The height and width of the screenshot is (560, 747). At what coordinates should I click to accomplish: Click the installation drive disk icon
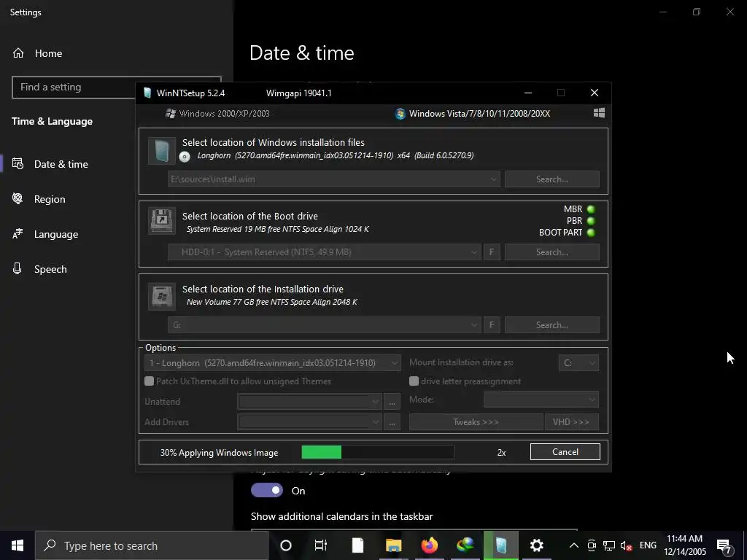pos(162,296)
